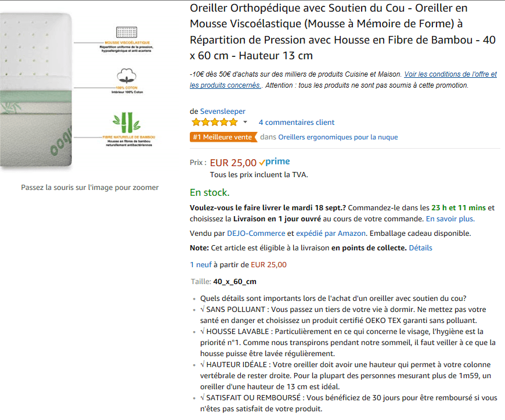Viewport: 505px width, 420px height.
Task: Open Oreillers ergonomiques pour la nuque category
Action: pyautogui.click(x=338, y=137)
